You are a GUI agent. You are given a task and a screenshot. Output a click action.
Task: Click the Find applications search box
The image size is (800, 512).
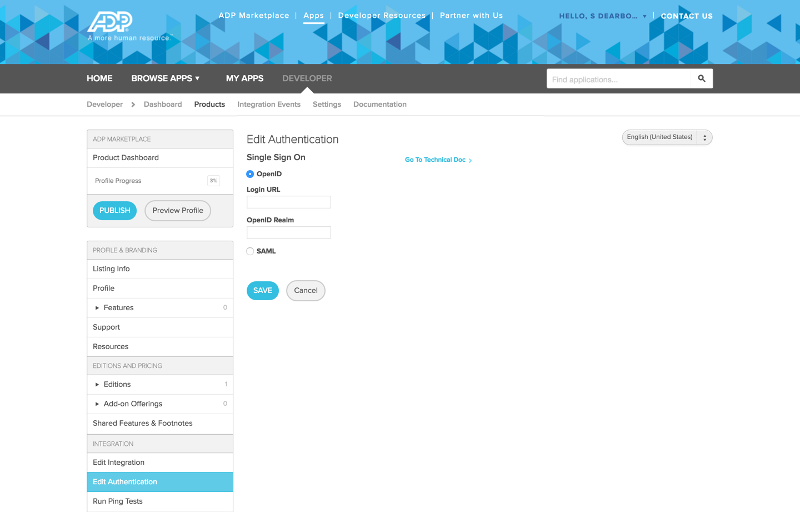[x=618, y=79]
